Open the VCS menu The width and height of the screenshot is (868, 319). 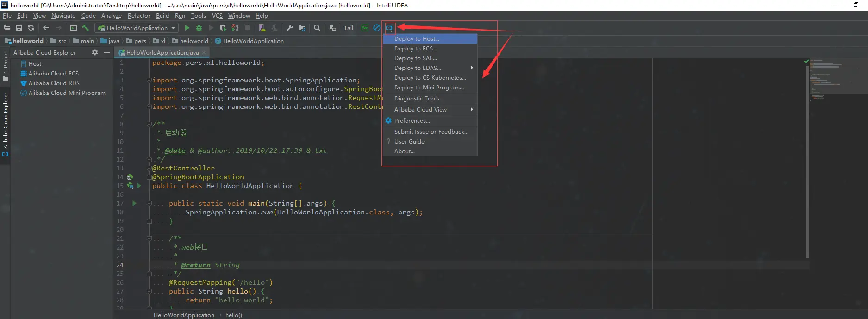217,15
